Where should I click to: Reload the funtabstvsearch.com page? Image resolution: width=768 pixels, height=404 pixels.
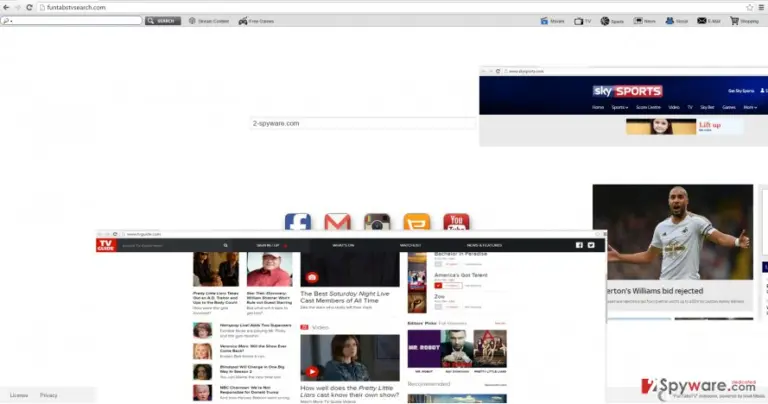click(x=29, y=7)
